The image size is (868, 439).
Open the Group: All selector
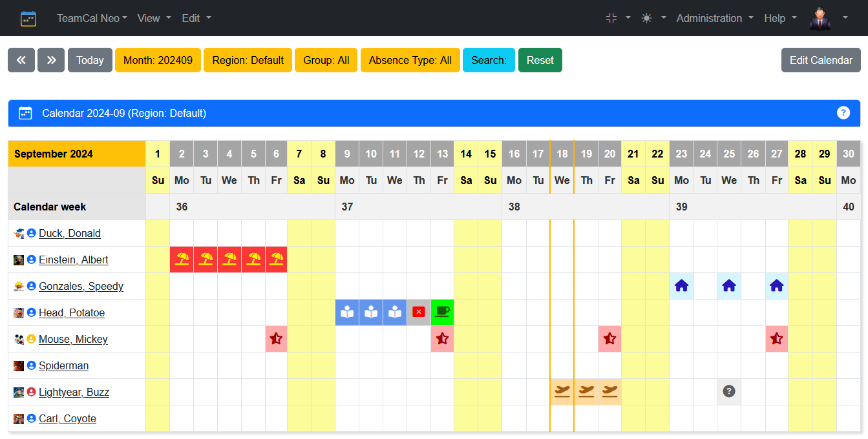click(326, 60)
